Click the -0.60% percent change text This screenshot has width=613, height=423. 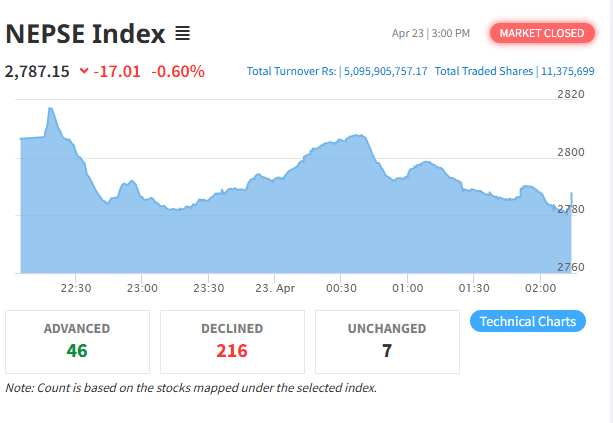(178, 72)
